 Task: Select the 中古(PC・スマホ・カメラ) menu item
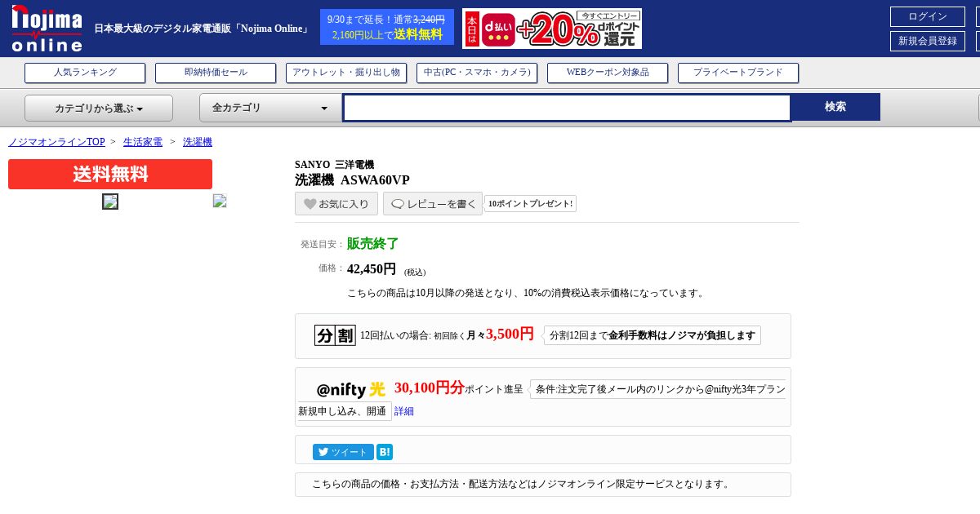point(477,73)
